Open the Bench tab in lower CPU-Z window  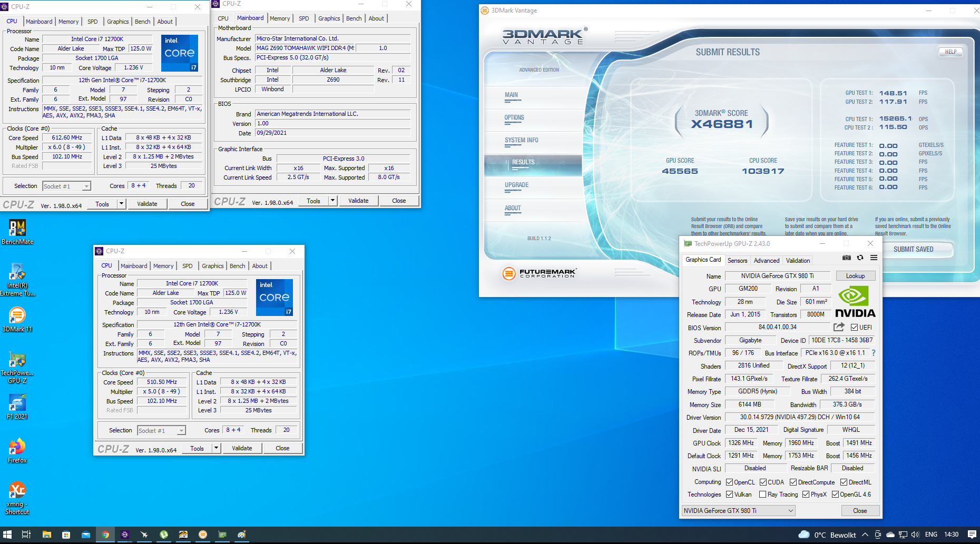(237, 266)
